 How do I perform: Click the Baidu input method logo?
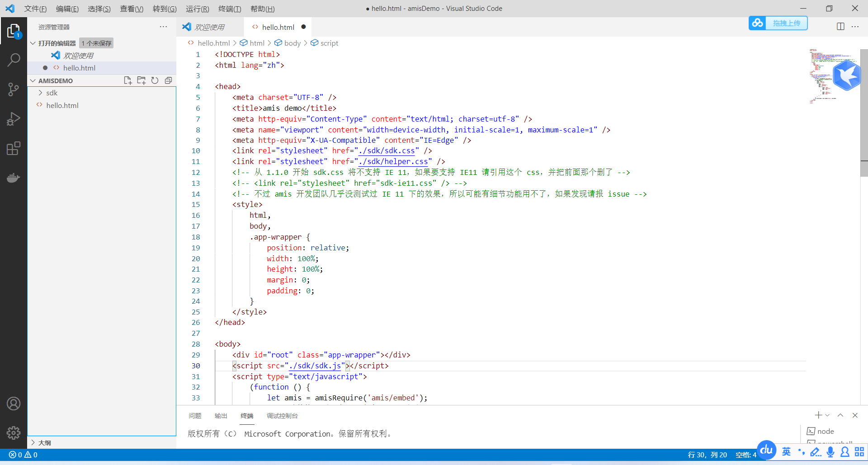766,450
